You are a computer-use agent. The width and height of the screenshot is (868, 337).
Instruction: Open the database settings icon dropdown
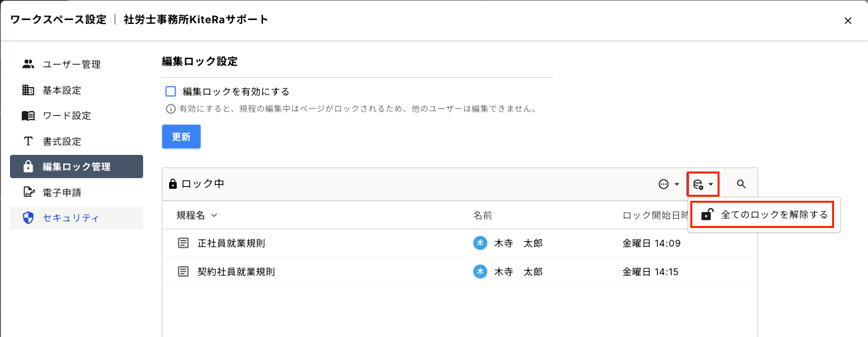703,184
